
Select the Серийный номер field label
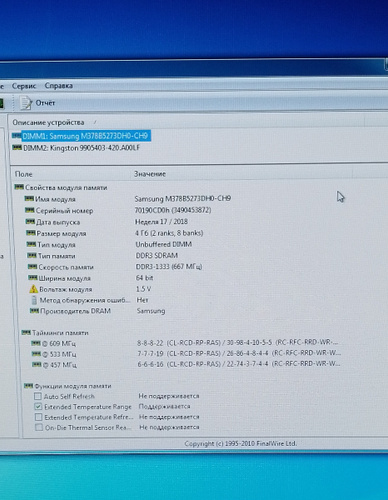click(x=64, y=211)
